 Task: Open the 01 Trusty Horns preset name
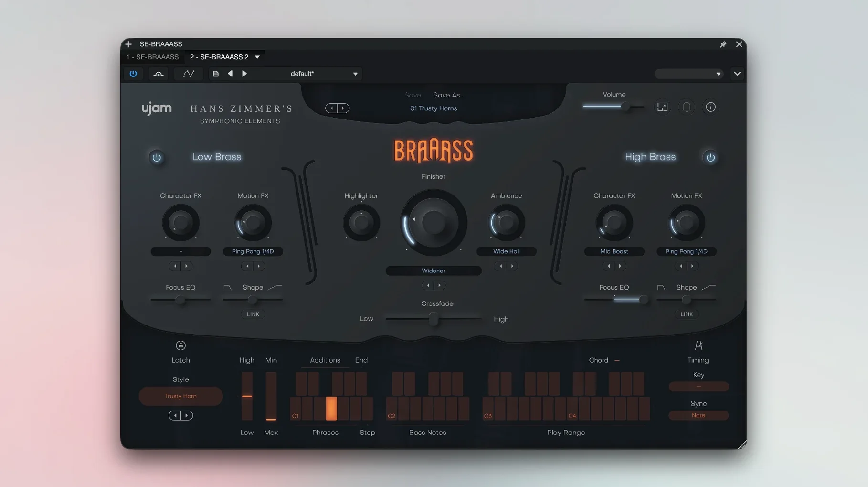coord(434,108)
